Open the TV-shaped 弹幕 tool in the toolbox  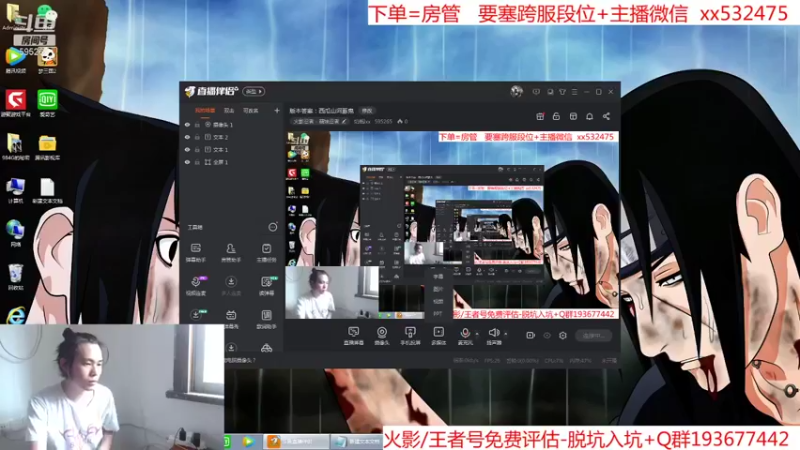pos(231,319)
